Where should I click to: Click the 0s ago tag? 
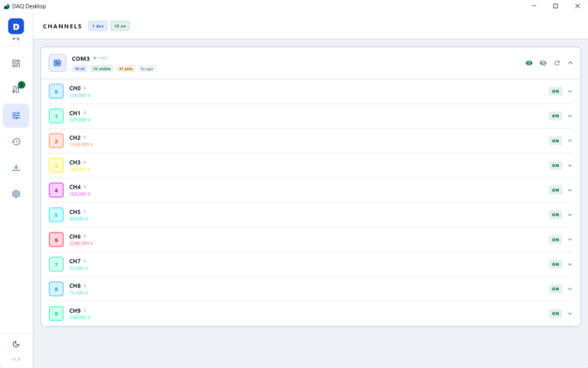coord(147,69)
